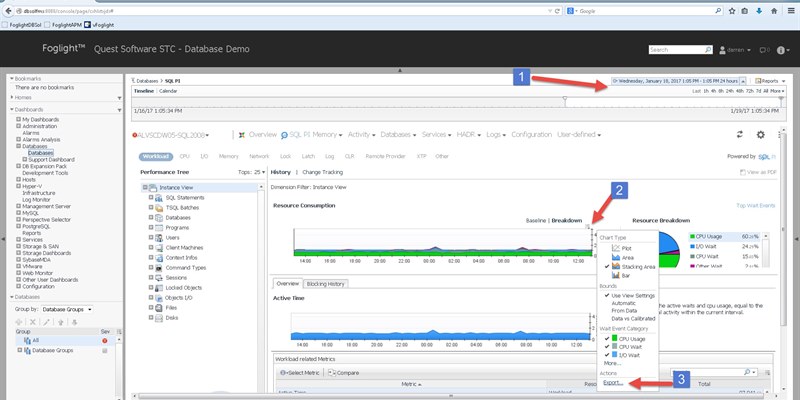This screenshot has height=400, width=800.
Task: Click the CPU Usage green legend swatch
Action: point(692,237)
